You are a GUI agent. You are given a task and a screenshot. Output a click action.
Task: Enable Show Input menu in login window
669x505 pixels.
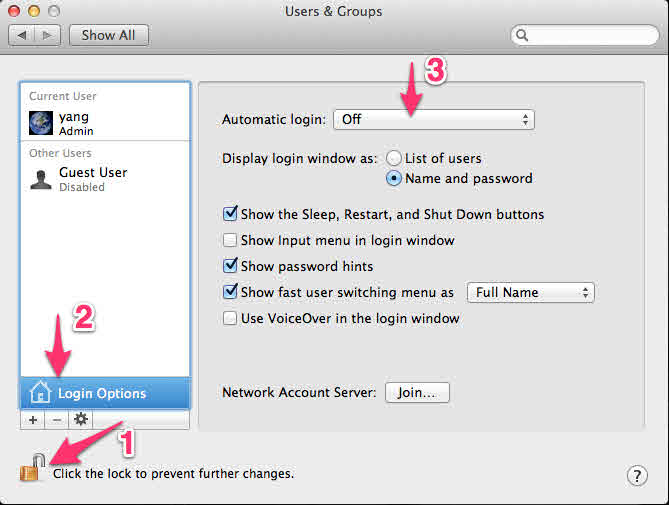point(230,240)
